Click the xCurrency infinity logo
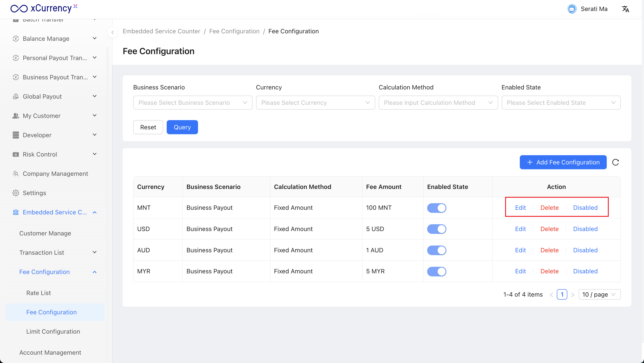The width and height of the screenshot is (644, 363). pyautogui.click(x=19, y=9)
